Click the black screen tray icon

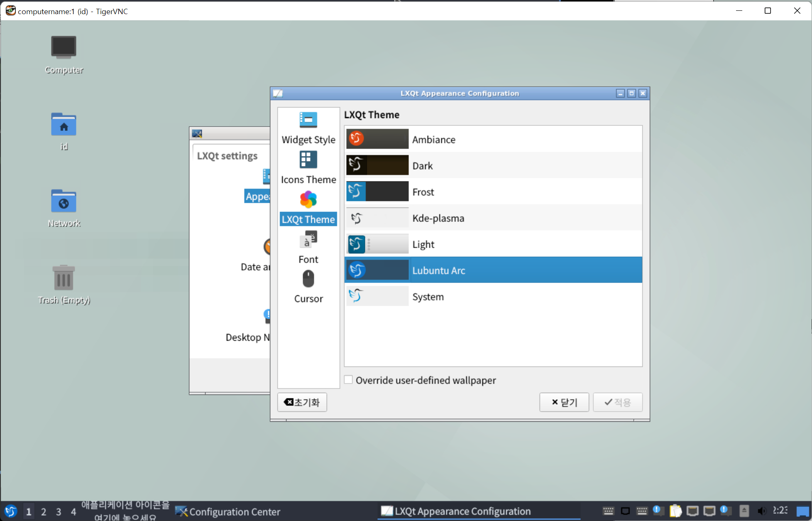(625, 511)
